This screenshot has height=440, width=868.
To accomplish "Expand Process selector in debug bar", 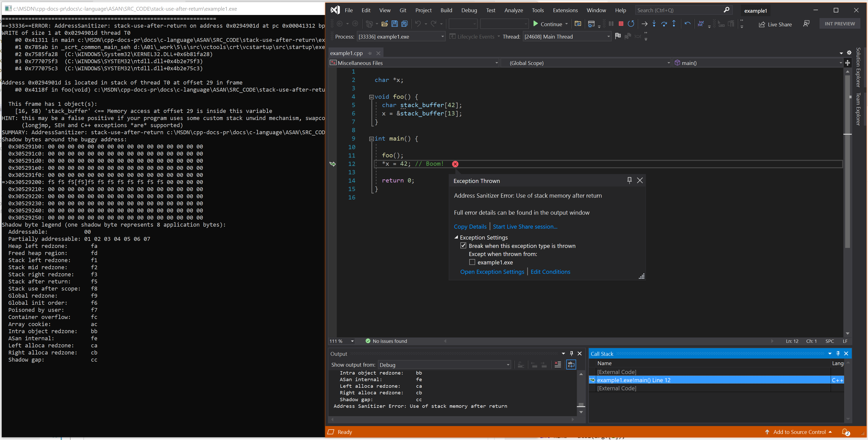I will click(442, 37).
